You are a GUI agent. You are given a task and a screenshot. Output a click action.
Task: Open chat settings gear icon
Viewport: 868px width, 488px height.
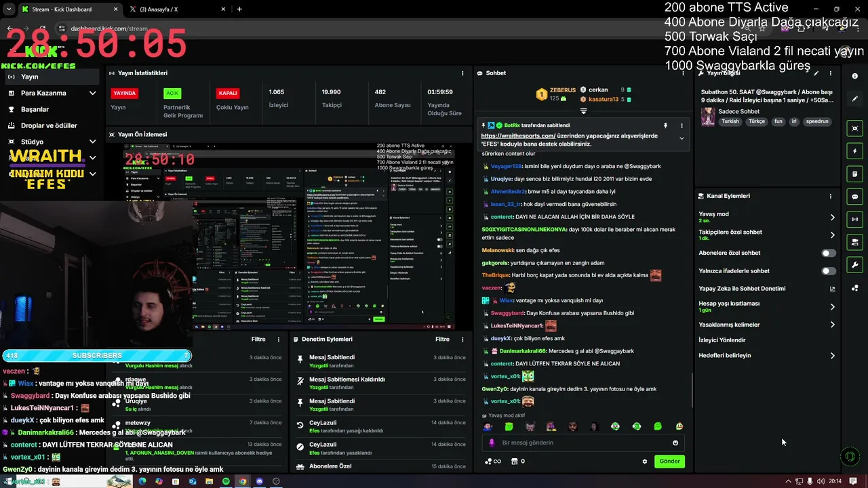[645, 462]
